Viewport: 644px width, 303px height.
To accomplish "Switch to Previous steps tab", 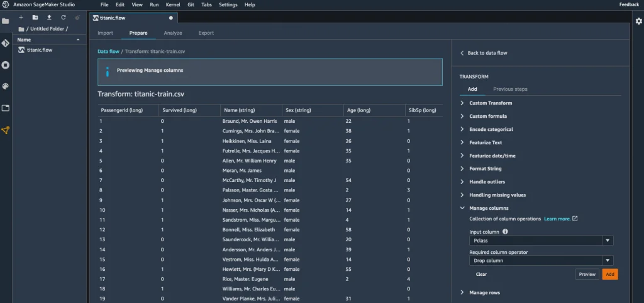I will (510, 89).
